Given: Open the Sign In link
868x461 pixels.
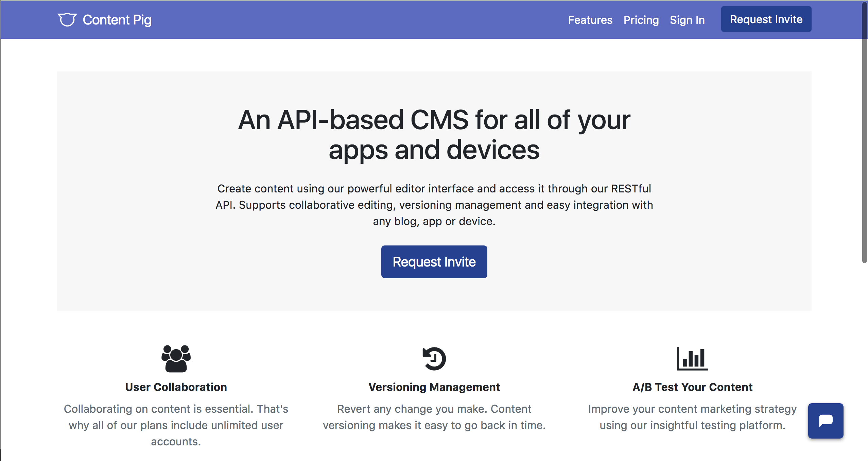Looking at the screenshot, I should 687,20.
